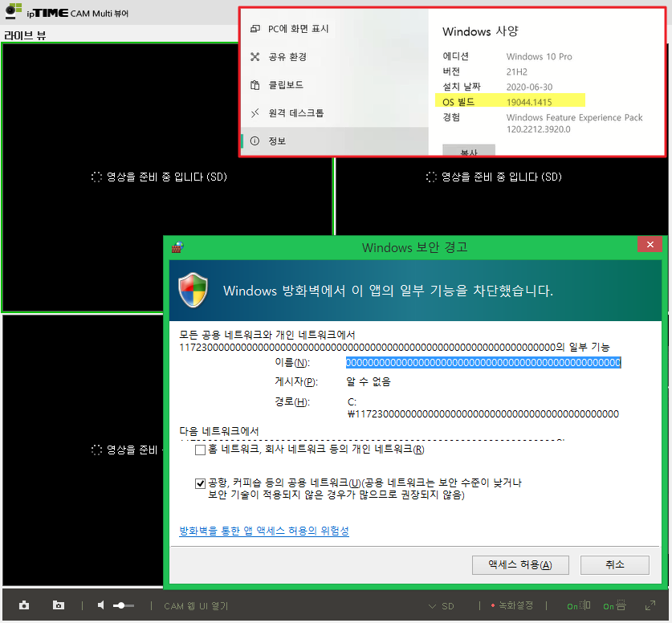Select PC에 화면 표시 settings item
Image resolution: width=672 pixels, height=623 pixels.
pyautogui.click(x=335, y=29)
